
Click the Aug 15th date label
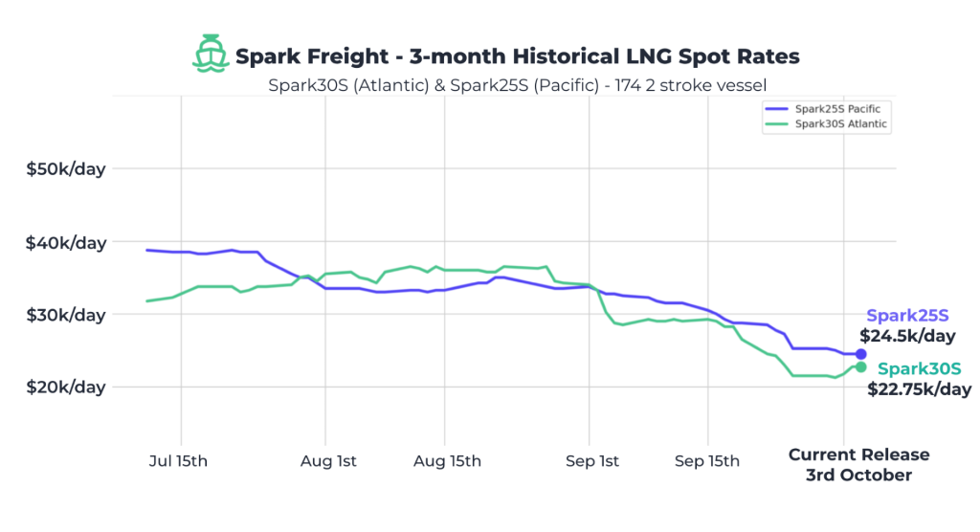click(x=447, y=461)
